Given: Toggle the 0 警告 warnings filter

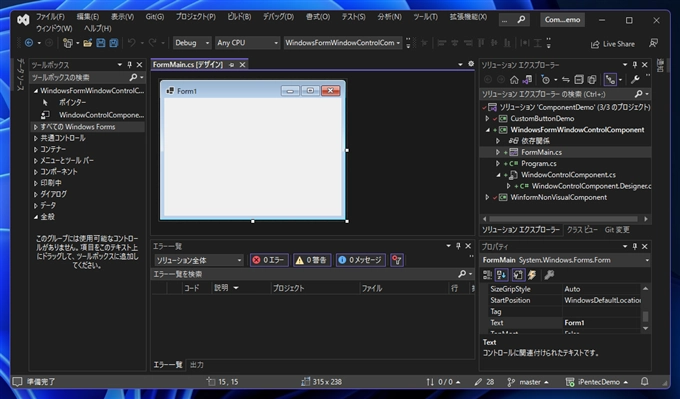Looking at the screenshot, I should [312, 260].
